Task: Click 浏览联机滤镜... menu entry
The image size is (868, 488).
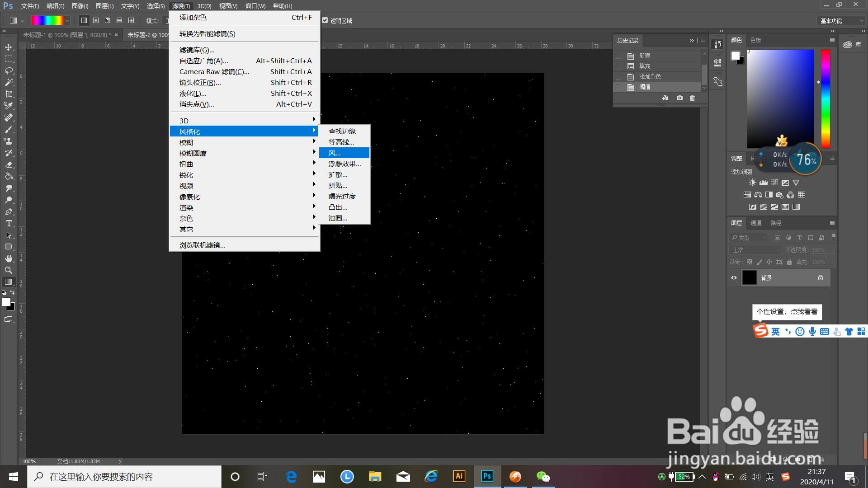Action: [x=202, y=245]
